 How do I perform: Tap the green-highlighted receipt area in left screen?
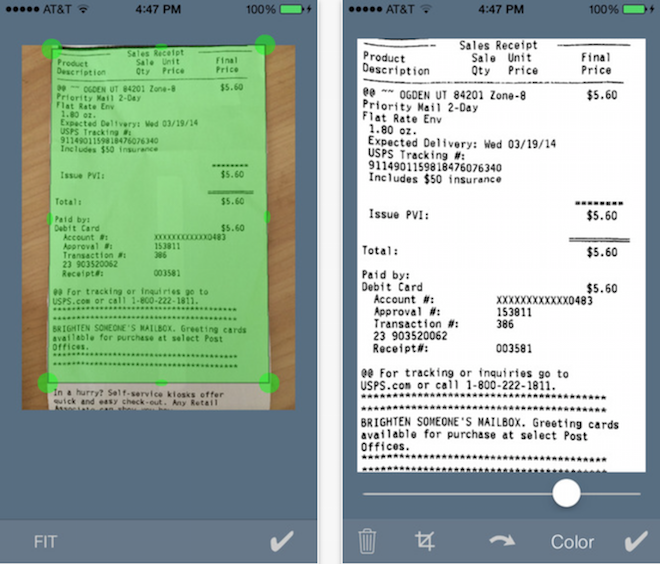tap(159, 215)
